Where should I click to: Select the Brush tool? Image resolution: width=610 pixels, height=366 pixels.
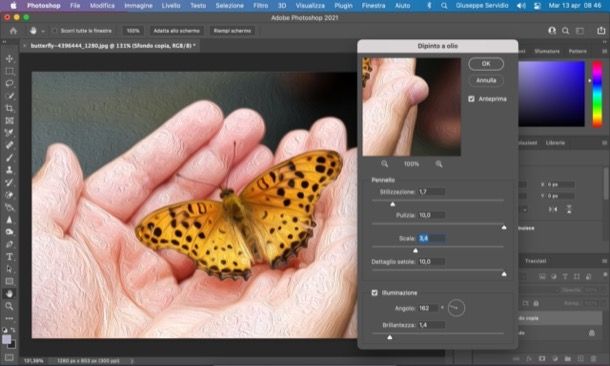(9, 158)
